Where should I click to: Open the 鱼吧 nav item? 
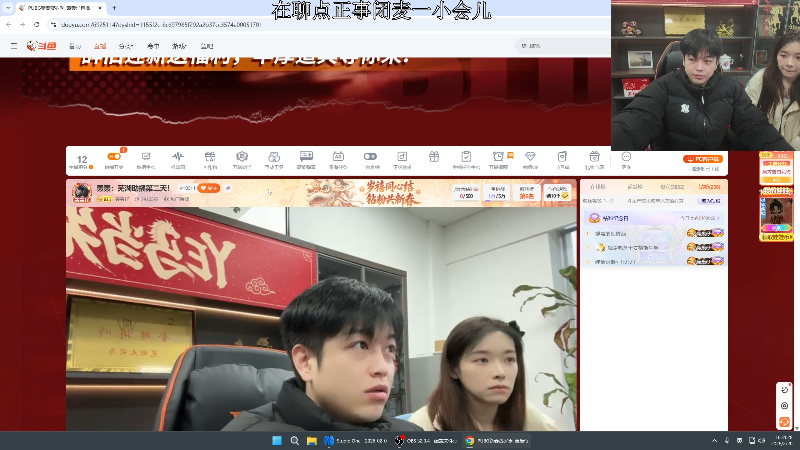click(x=207, y=46)
